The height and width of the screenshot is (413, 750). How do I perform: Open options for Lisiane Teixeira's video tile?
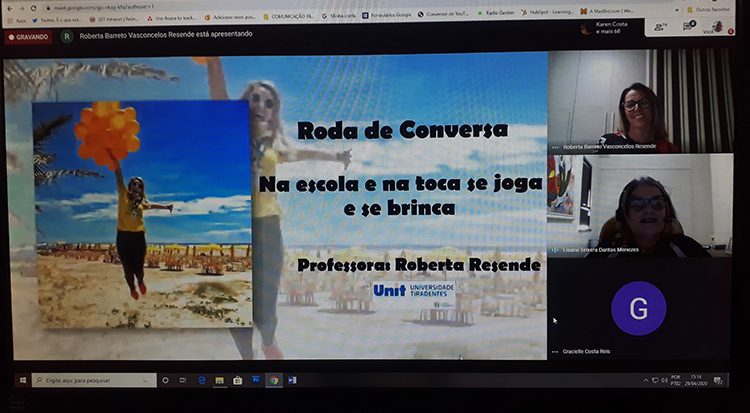555,250
